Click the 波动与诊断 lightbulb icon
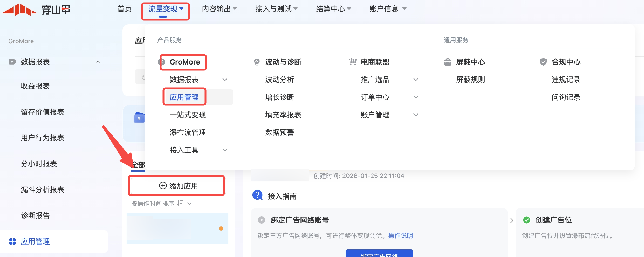 pyautogui.click(x=257, y=62)
